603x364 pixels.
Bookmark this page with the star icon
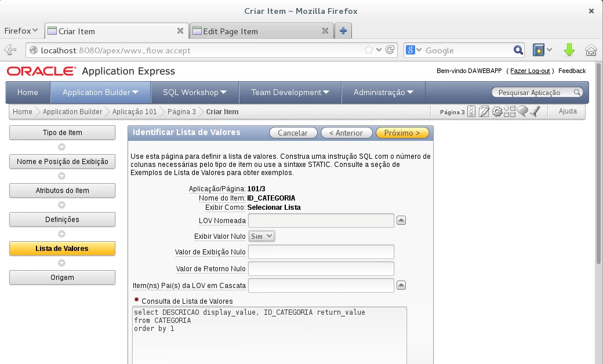coord(369,50)
